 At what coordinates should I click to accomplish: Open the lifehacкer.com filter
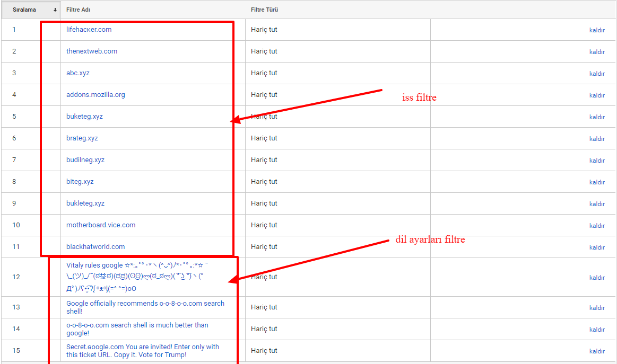89,30
